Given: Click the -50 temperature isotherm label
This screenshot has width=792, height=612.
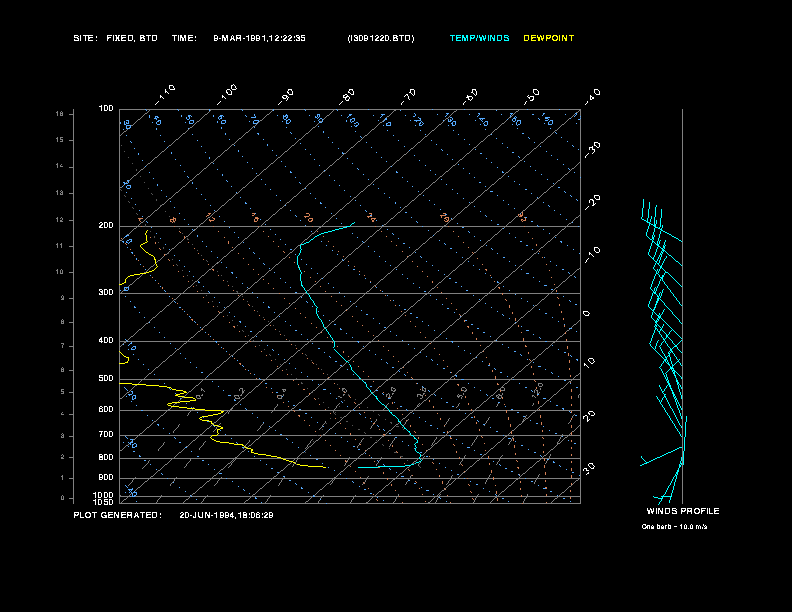Looking at the screenshot, I should (532, 96).
